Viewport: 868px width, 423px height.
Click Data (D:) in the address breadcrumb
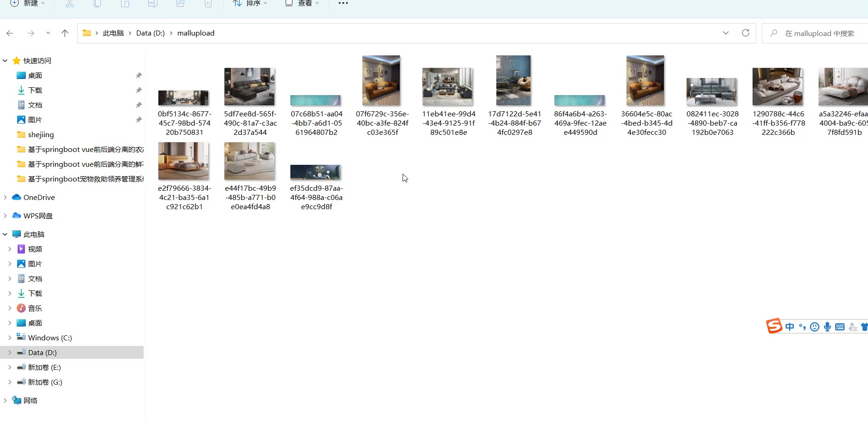(151, 33)
